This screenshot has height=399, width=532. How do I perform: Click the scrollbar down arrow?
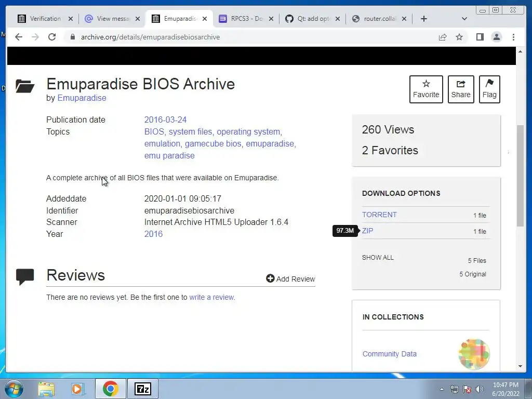521,366
